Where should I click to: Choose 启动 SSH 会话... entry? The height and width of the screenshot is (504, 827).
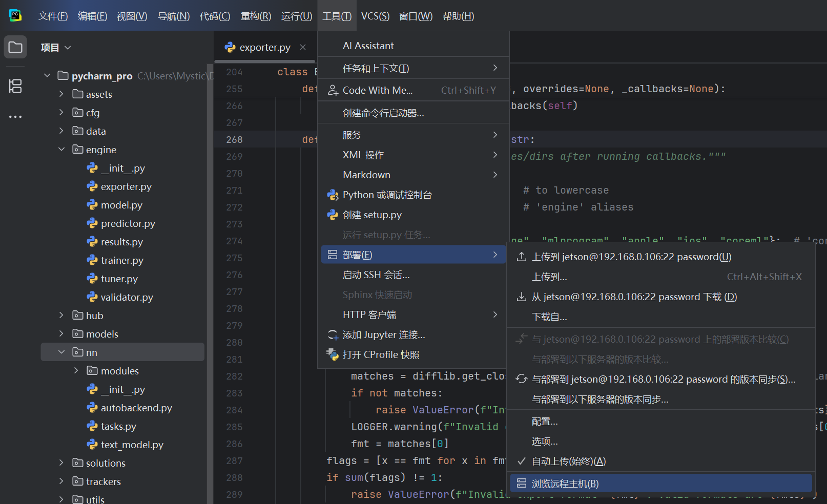click(413, 275)
